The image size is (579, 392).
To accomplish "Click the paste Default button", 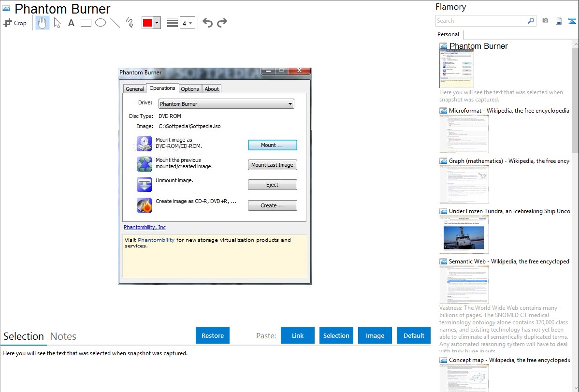I will pyautogui.click(x=414, y=335).
